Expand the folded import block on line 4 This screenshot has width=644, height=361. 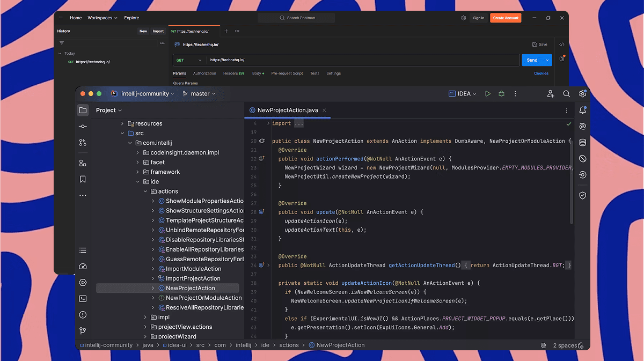coord(268,123)
